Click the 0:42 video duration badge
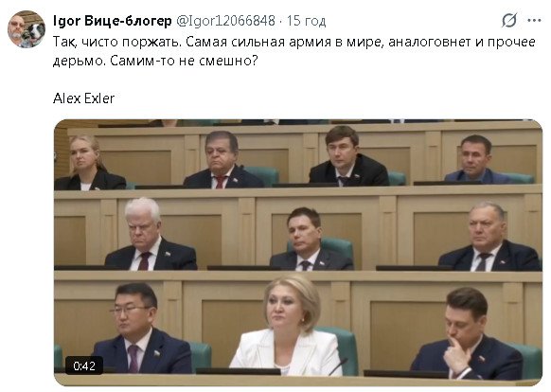Image resolution: width=551 pixels, height=392 pixels. (x=84, y=366)
